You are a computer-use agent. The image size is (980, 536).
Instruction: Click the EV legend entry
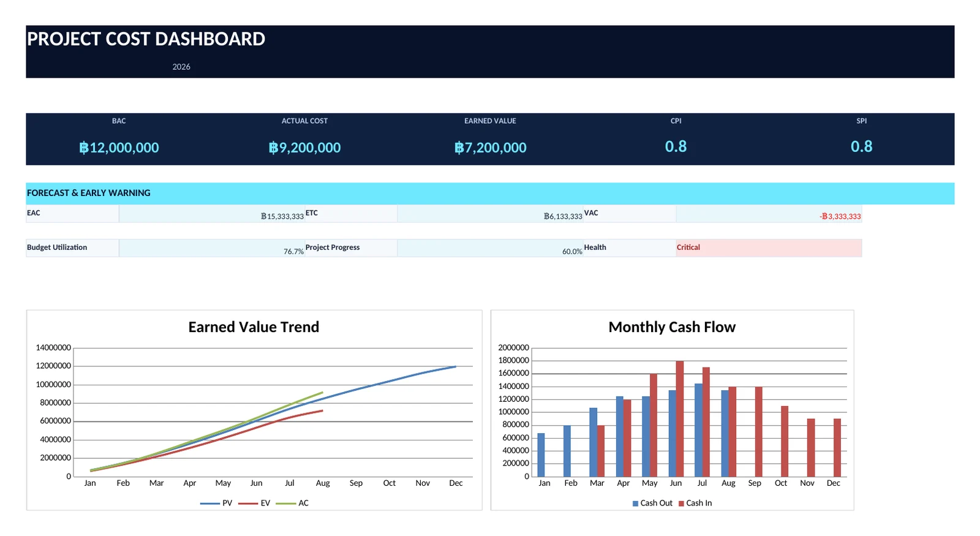coord(254,503)
